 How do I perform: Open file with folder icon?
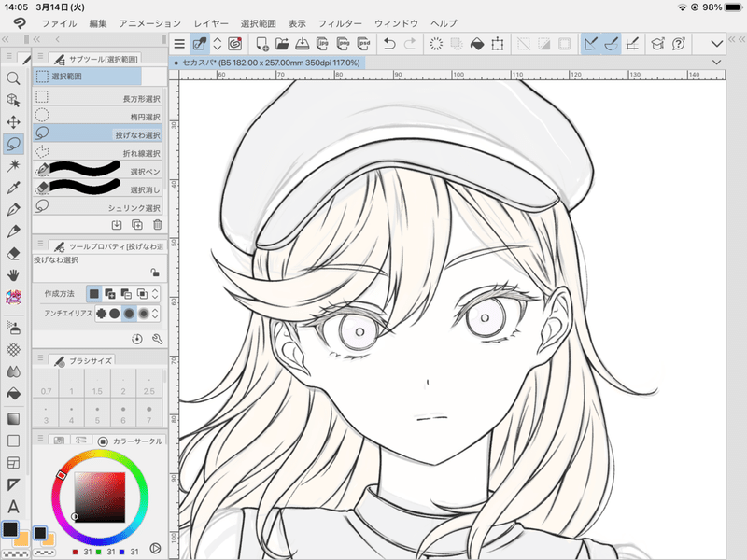pos(282,44)
